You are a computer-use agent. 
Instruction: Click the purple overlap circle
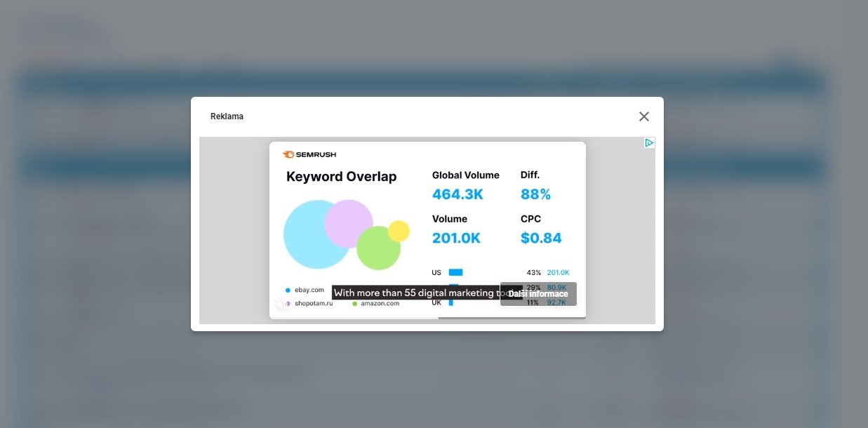[x=349, y=219]
